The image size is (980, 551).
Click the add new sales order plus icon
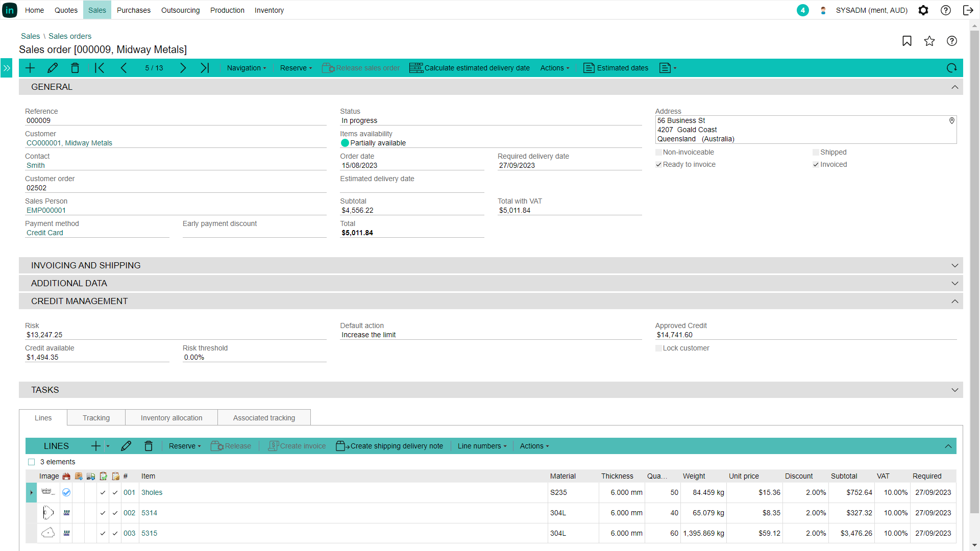[x=30, y=68]
